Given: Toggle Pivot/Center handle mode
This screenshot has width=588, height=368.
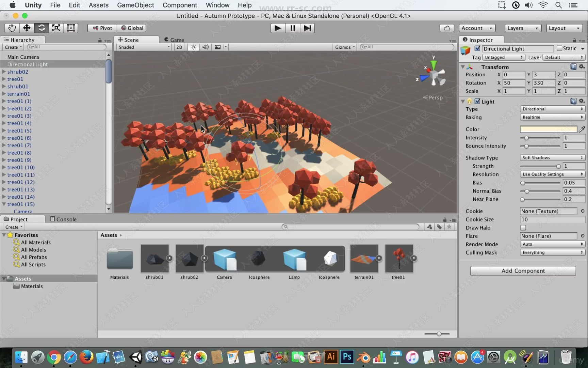Looking at the screenshot, I should [x=102, y=28].
